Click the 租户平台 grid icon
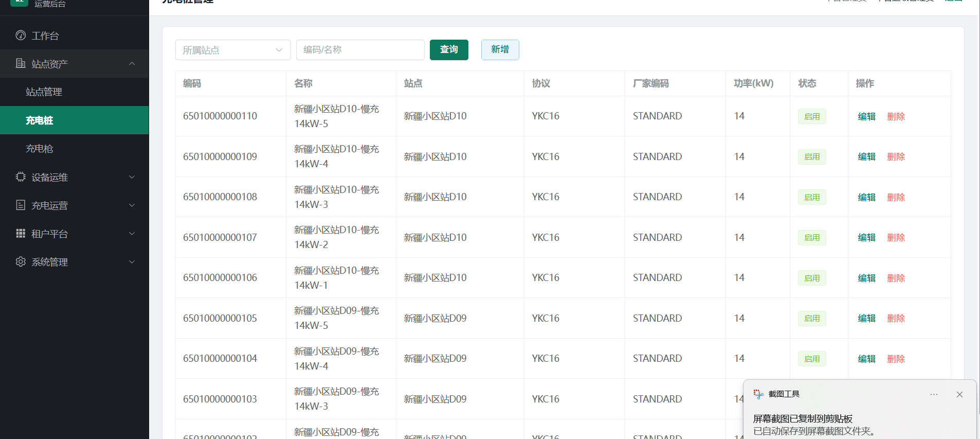This screenshot has width=980, height=439. pyautogui.click(x=21, y=234)
